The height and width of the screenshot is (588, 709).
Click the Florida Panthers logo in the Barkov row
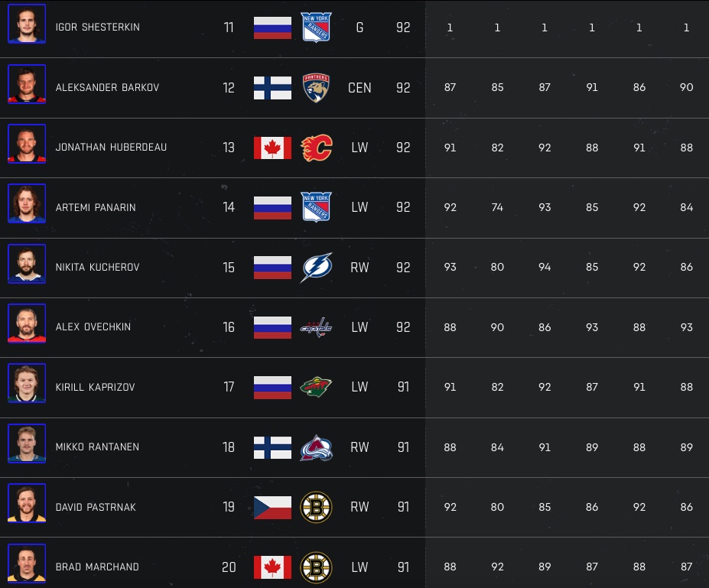tap(316, 87)
